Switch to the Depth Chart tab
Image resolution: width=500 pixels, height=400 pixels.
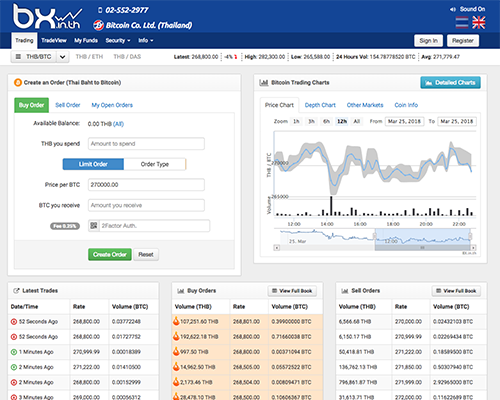click(320, 105)
